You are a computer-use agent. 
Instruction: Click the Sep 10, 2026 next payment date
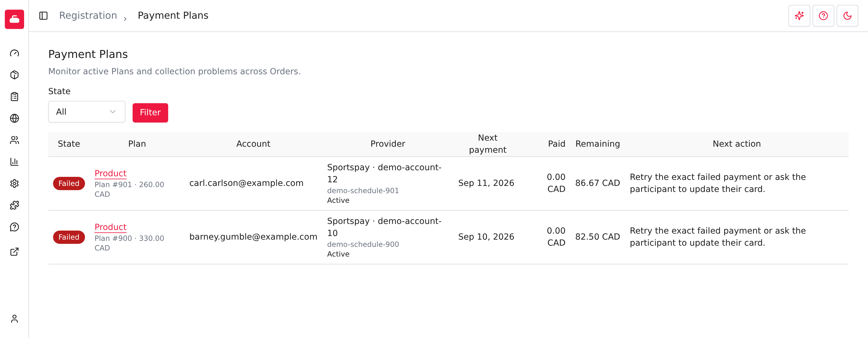point(486,237)
